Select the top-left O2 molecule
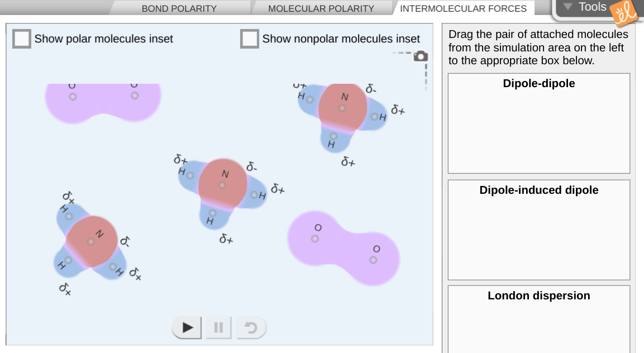This screenshot has height=353, width=644. click(103, 102)
